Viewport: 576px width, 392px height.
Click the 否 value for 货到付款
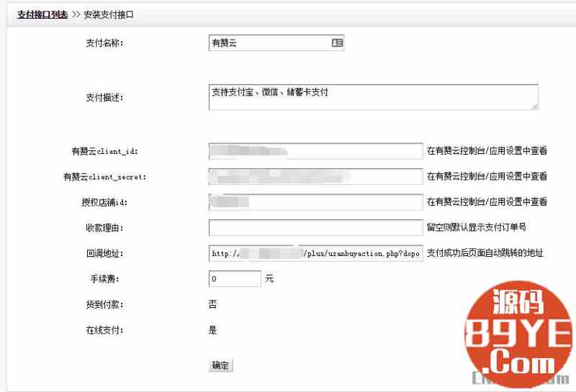tap(212, 304)
